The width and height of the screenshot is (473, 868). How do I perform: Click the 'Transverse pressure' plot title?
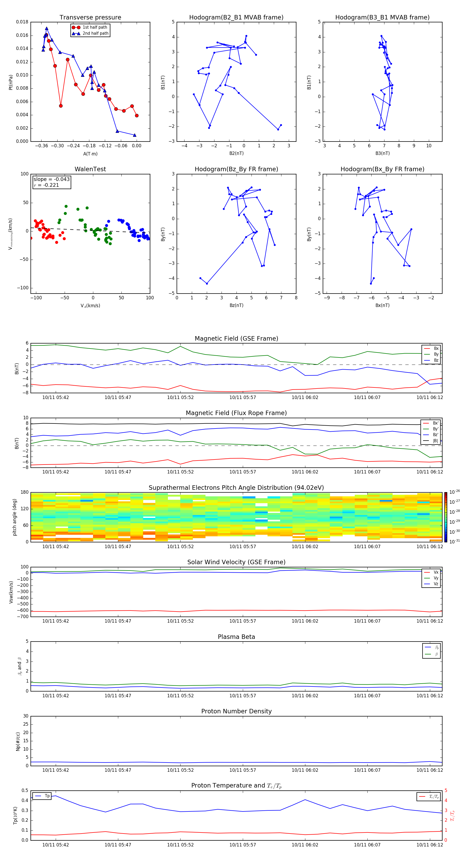(x=90, y=18)
